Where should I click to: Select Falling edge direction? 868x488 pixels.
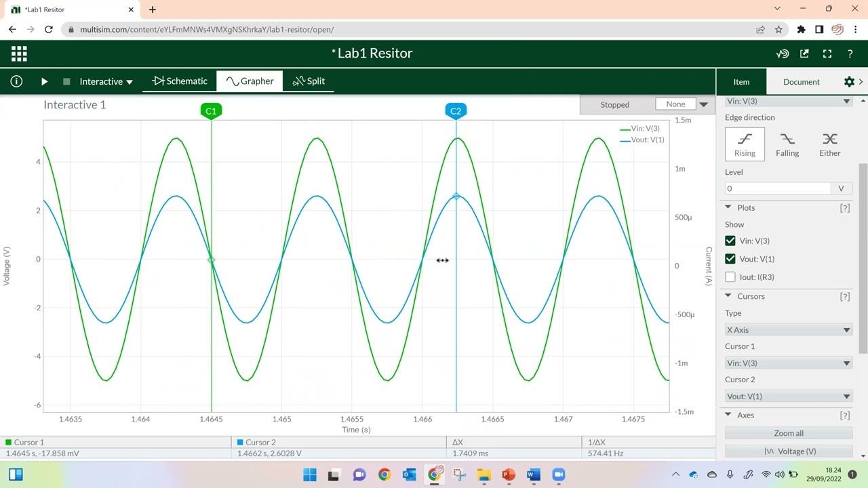click(x=787, y=144)
